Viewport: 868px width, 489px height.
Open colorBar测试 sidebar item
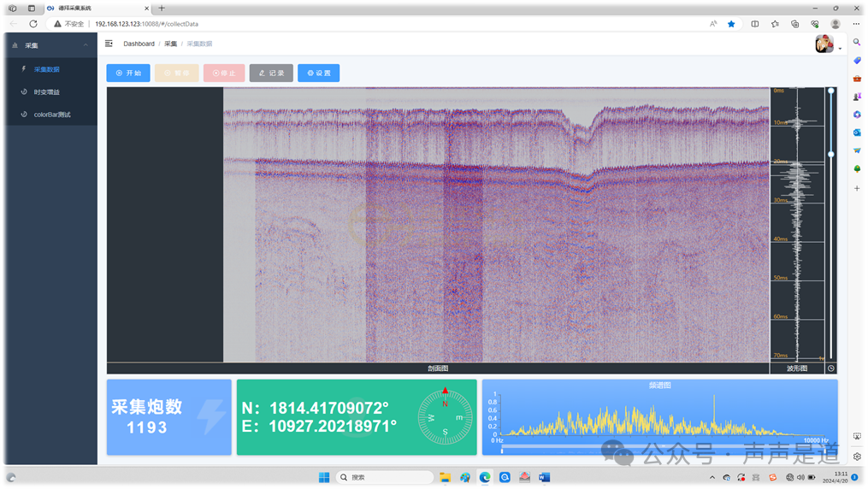pyautogui.click(x=51, y=115)
